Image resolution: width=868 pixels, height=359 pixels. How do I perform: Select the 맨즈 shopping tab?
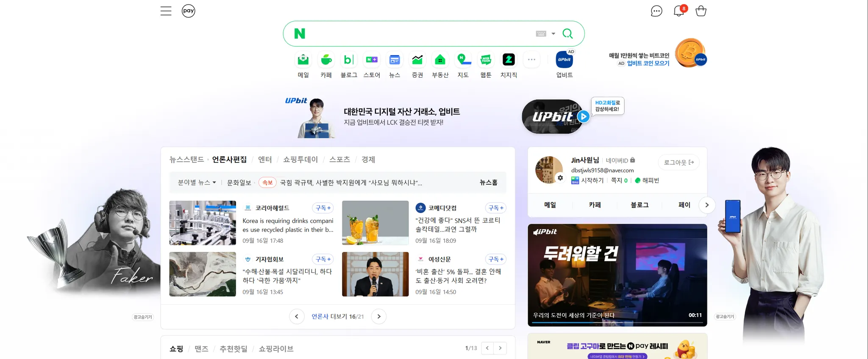pyautogui.click(x=201, y=349)
